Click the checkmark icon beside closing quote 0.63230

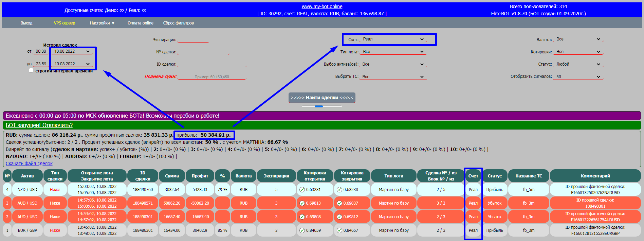[339, 190]
